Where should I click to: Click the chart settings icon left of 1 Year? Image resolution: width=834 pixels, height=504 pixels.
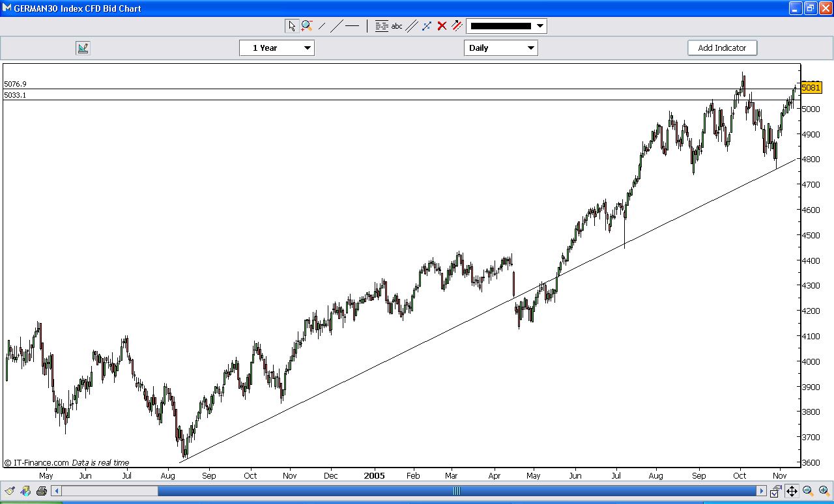[x=83, y=48]
